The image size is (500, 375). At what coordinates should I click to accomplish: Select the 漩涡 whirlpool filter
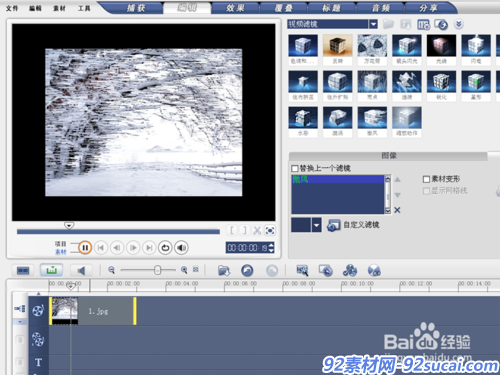pyautogui.click(x=338, y=122)
